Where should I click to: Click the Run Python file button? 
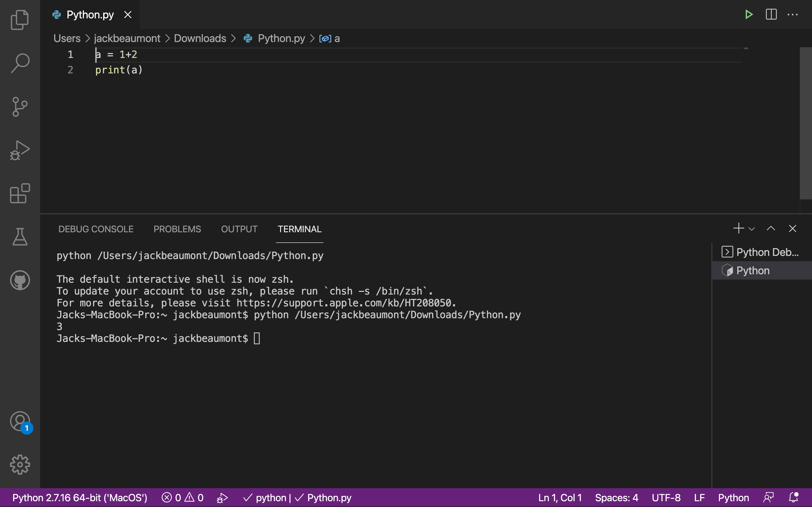(749, 14)
